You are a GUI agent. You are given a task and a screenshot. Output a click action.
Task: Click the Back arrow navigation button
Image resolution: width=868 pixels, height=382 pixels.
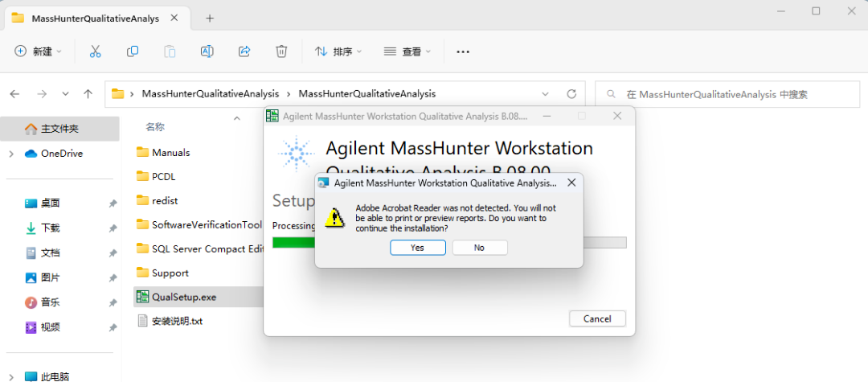(15, 94)
